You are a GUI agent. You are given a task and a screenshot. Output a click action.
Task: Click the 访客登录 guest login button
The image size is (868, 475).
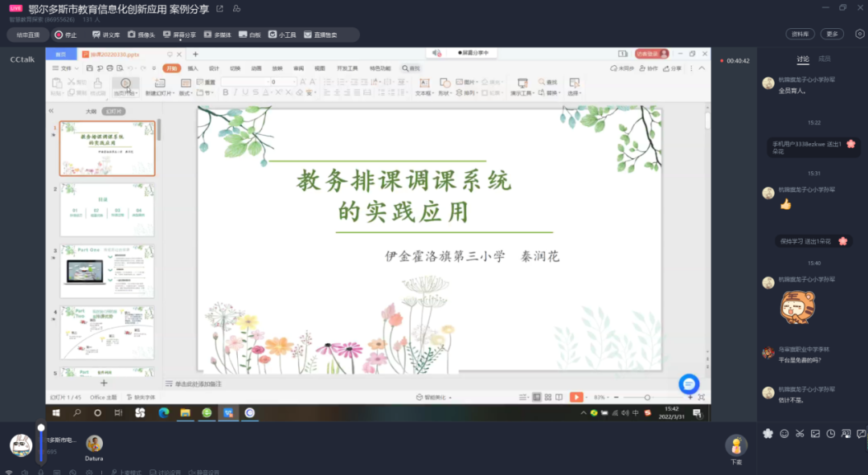652,54
